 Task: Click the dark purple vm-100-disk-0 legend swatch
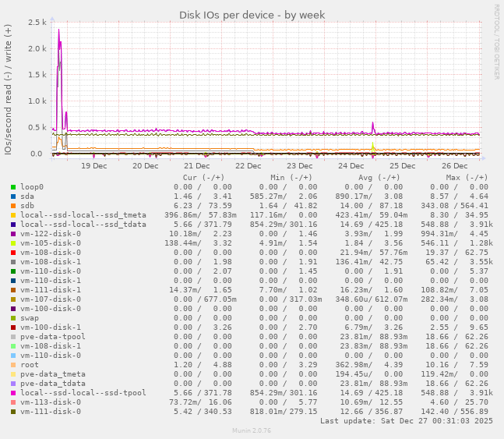13,309
